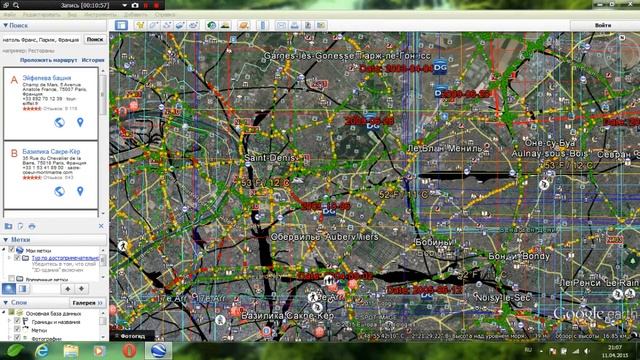Click the История link

[x=93, y=60]
